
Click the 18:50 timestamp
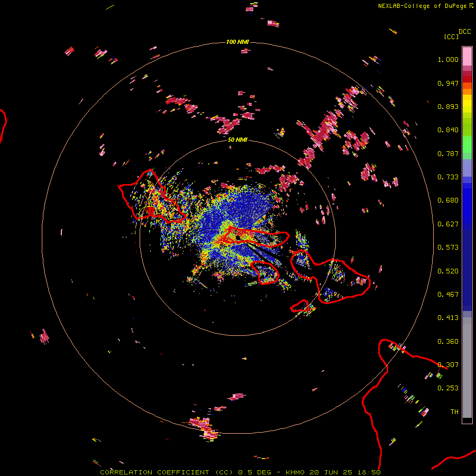[369, 472]
